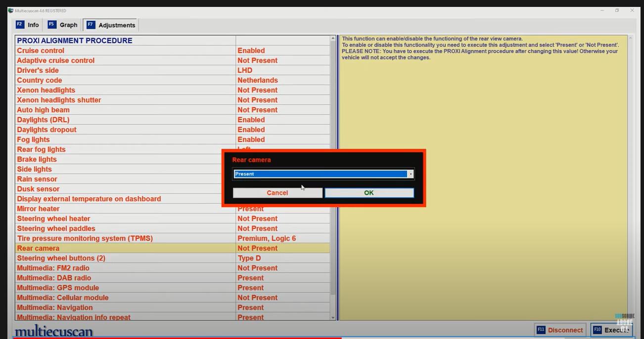This screenshot has height=339, width=644.
Task: Click the LHD value
Action: pos(245,70)
